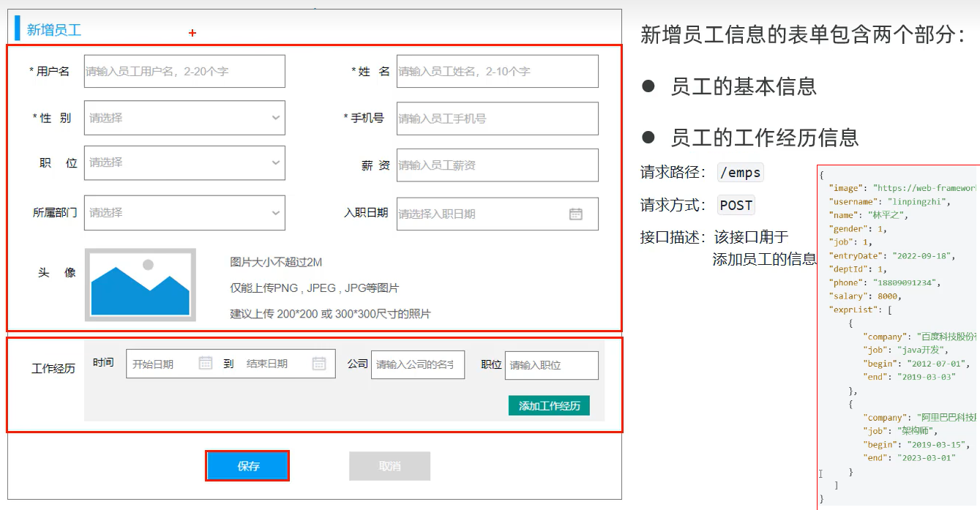Focus the work experience 职位 input
The height and width of the screenshot is (510, 980).
550,365
